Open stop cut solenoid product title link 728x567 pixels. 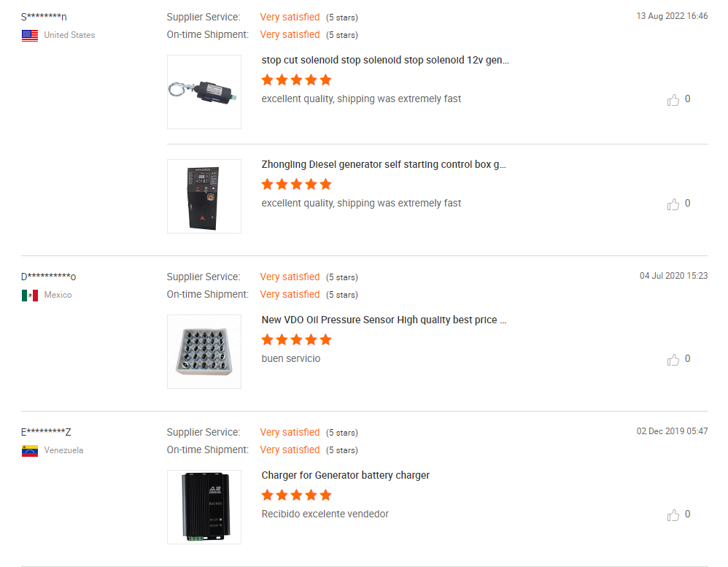tap(385, 61)
